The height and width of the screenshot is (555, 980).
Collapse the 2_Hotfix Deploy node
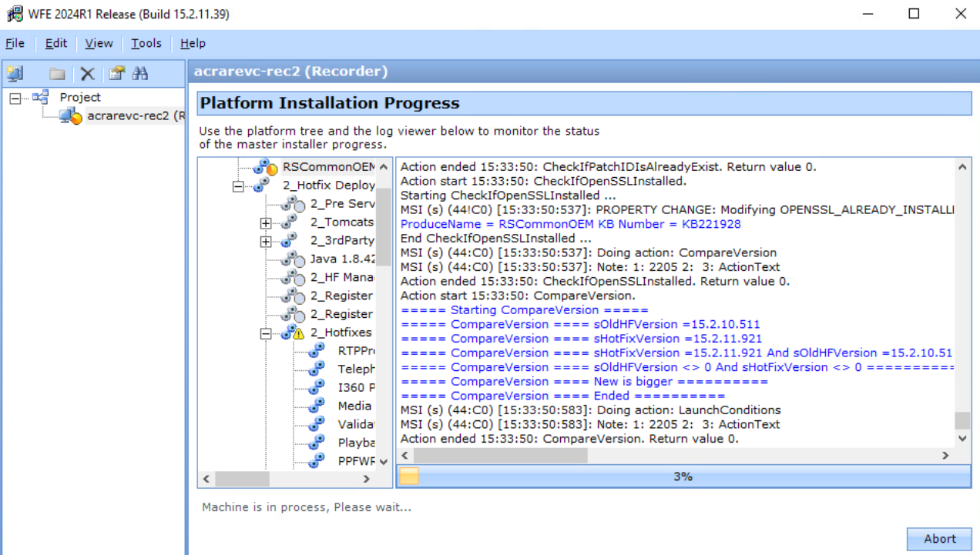[238, 186]
